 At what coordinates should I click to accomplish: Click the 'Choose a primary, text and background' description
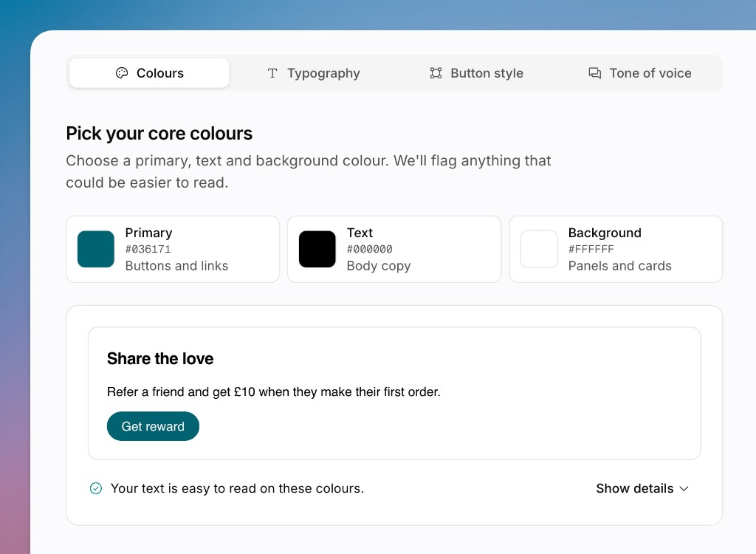point(308,171)
